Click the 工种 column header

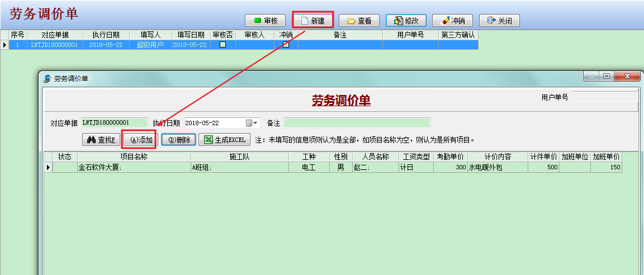pos(309,157)
